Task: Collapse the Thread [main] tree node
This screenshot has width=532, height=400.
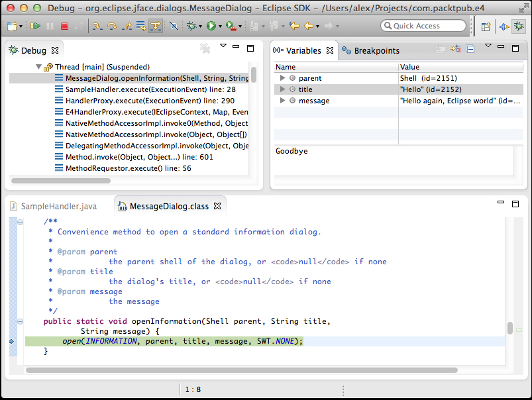Action: coord(38,67)
